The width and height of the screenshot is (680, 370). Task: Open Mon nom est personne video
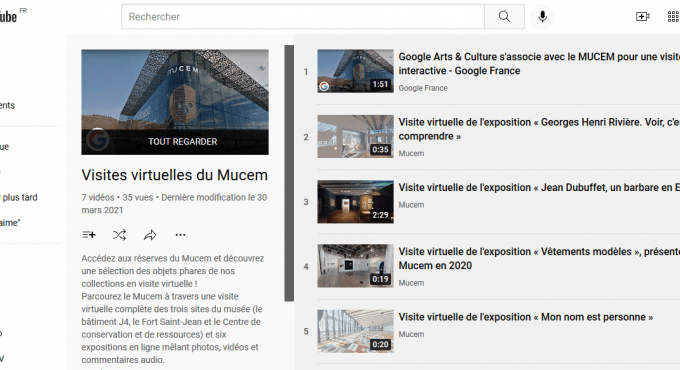click(526, 317)
